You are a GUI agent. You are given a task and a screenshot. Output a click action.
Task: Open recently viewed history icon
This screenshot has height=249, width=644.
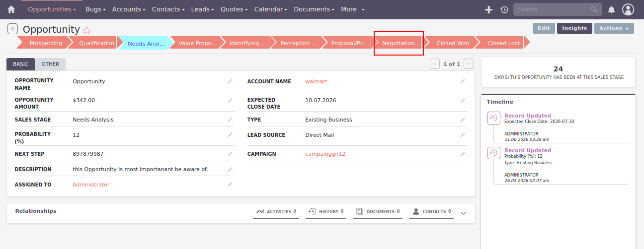coord(504,9)
